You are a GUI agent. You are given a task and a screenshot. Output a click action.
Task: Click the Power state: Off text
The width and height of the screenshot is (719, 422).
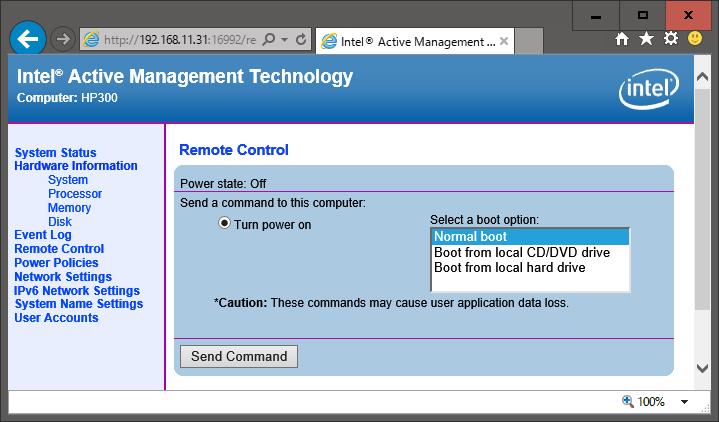[223, 183]
